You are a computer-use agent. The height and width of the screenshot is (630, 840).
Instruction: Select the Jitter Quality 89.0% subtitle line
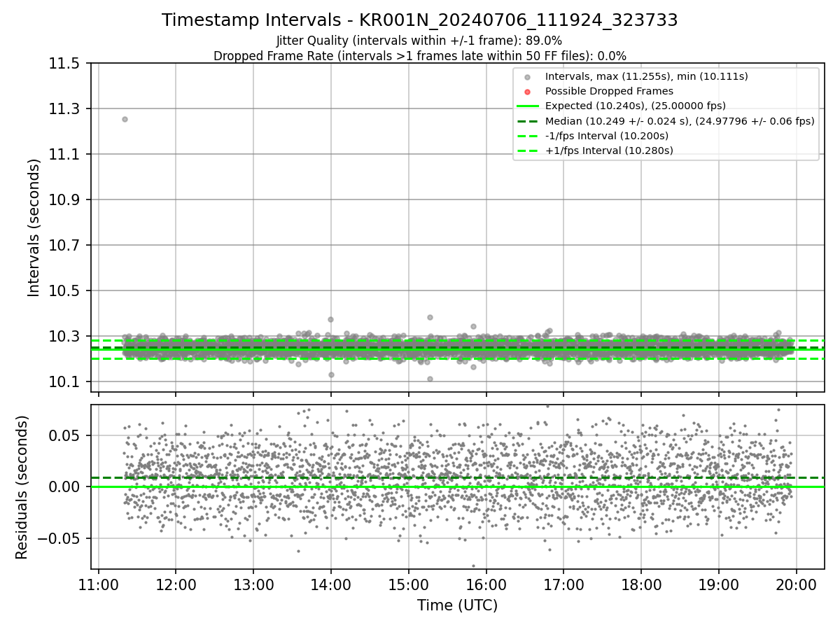pos(419,41)
